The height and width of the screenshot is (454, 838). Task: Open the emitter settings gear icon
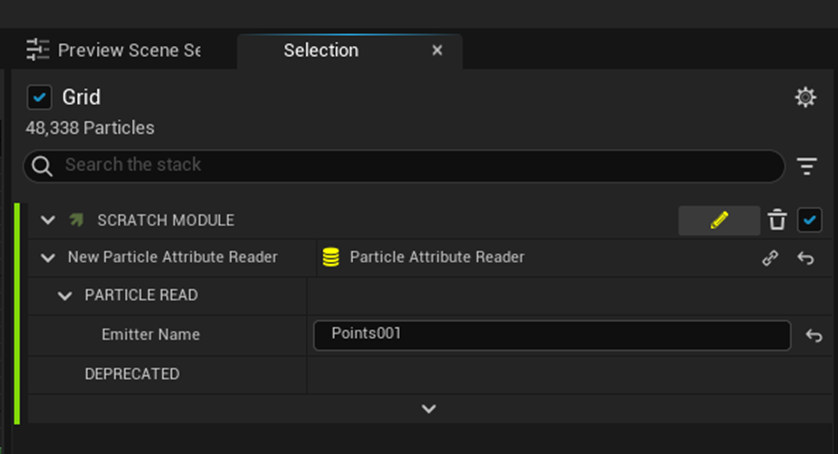pos(805,97)
